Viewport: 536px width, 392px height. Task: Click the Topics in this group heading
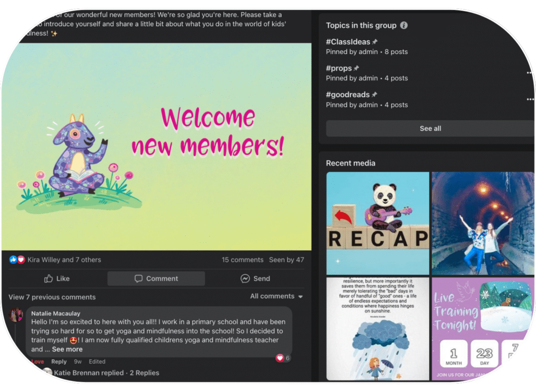tap(361, 25)
